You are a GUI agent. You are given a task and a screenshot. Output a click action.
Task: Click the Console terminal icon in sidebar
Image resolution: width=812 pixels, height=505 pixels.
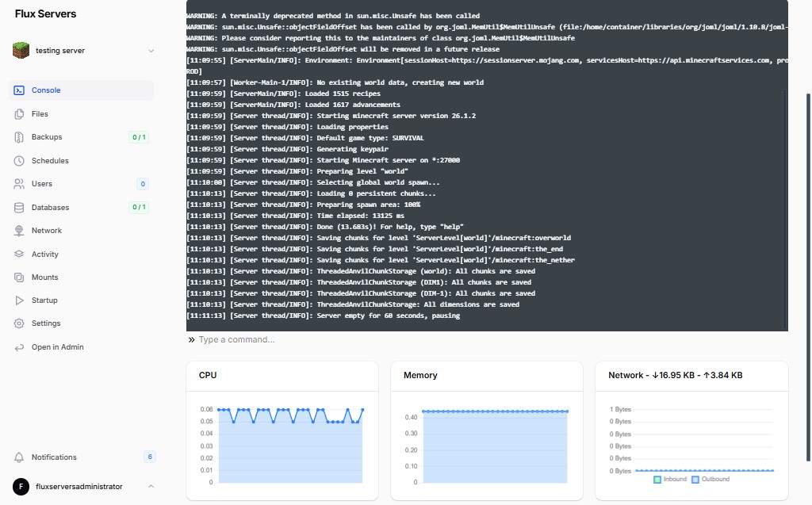(x=19, y=90)
